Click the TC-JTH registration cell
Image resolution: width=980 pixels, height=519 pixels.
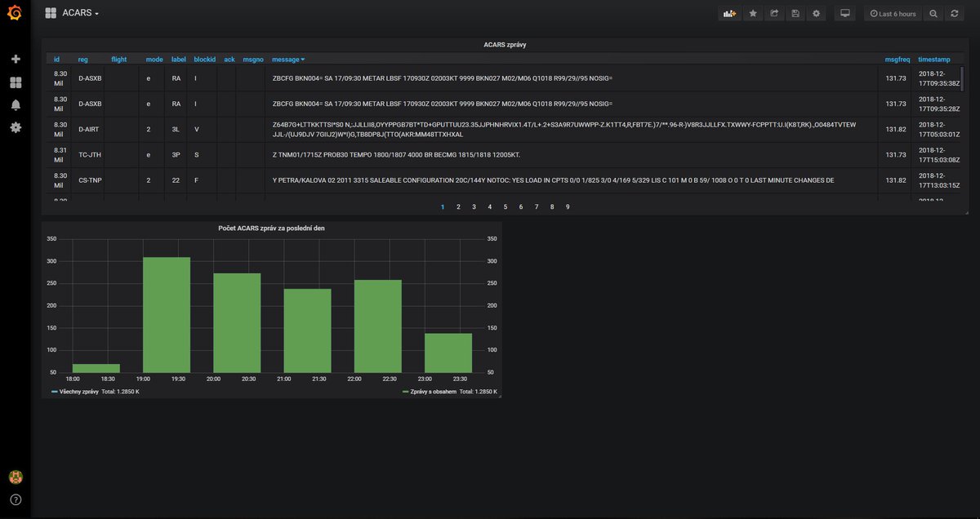click(x=88, y=154)
